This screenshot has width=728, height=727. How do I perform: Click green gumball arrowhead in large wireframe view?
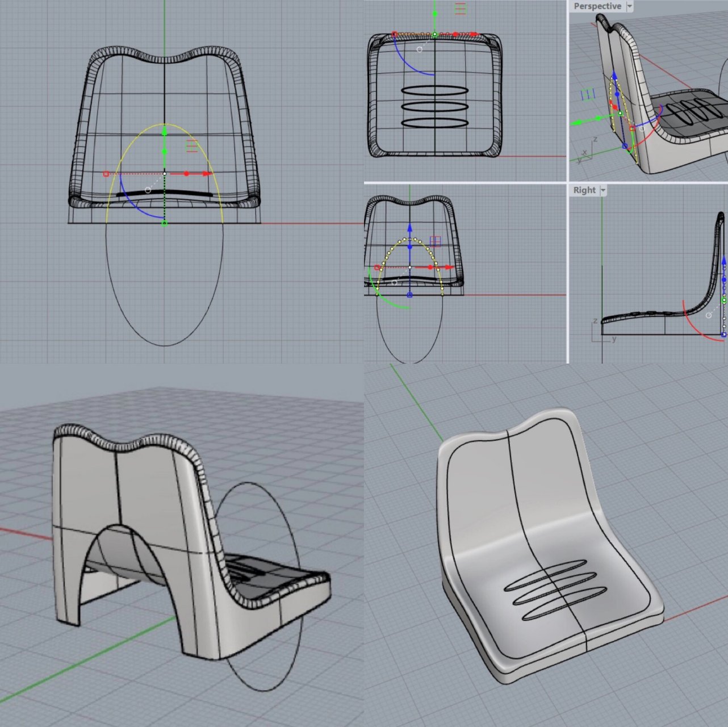point(165,132)
